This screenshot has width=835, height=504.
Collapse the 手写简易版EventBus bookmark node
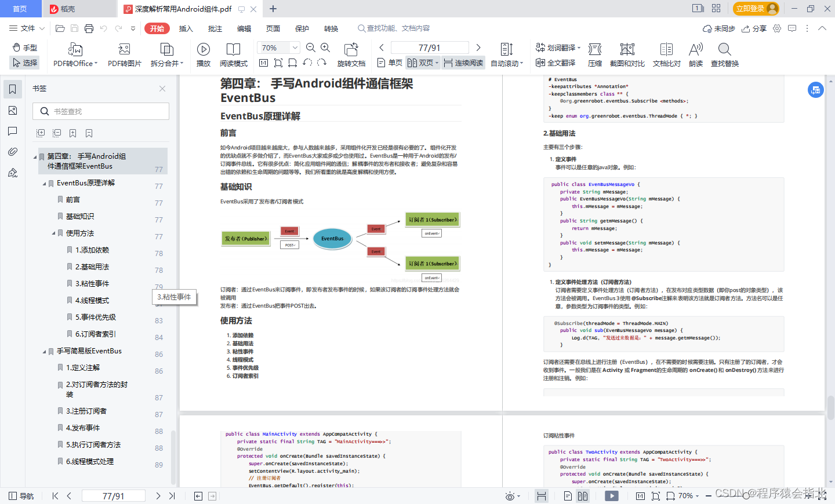(44, 352)
